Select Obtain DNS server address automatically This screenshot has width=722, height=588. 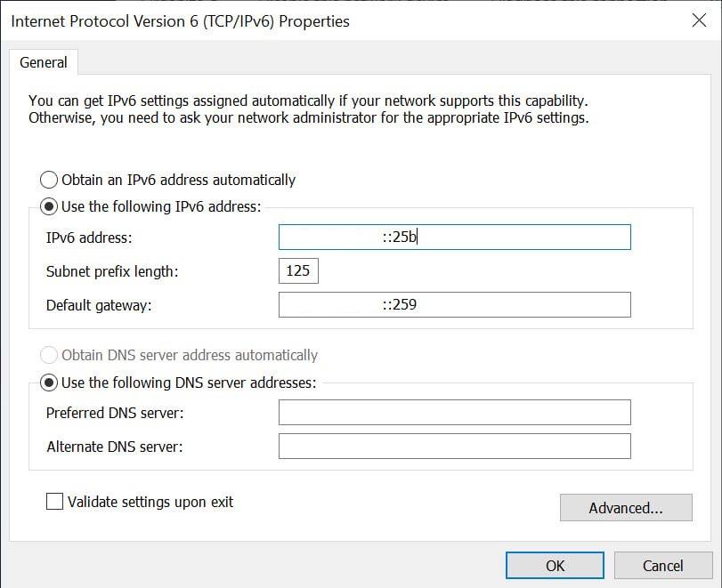coord(49,355)
